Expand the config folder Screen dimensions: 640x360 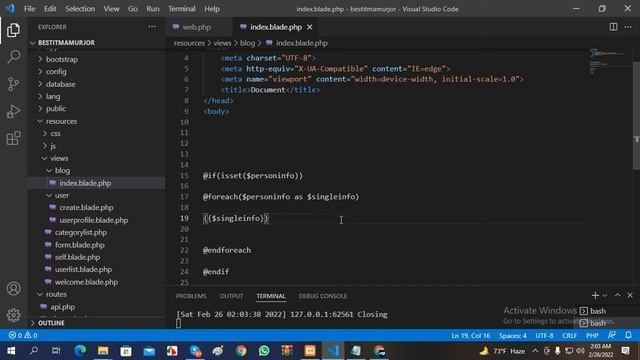[56, 71]
